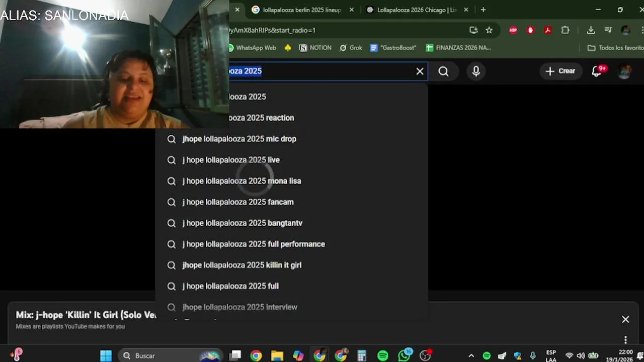Screen dimensions: 644x362
Task: Close the Mix playlist panel with X
Action: 625,319
